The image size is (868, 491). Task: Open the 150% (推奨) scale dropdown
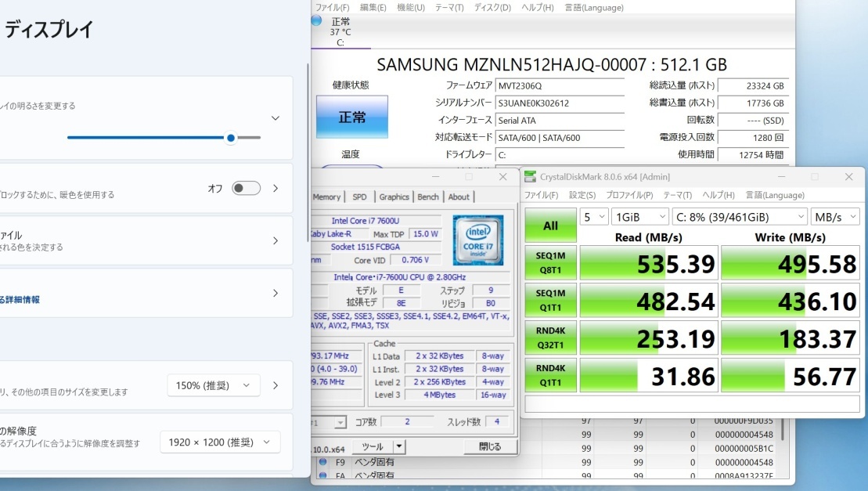click(x=213, y=385)
